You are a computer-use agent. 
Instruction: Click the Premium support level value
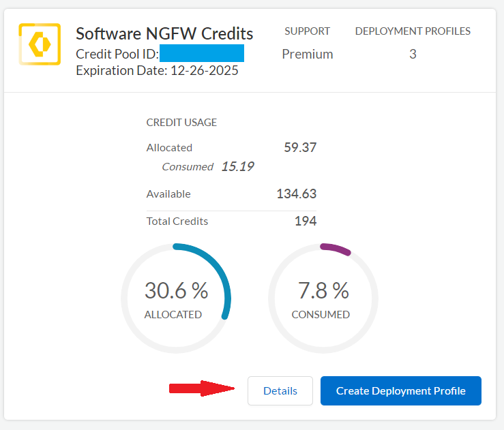coord(308,54)
